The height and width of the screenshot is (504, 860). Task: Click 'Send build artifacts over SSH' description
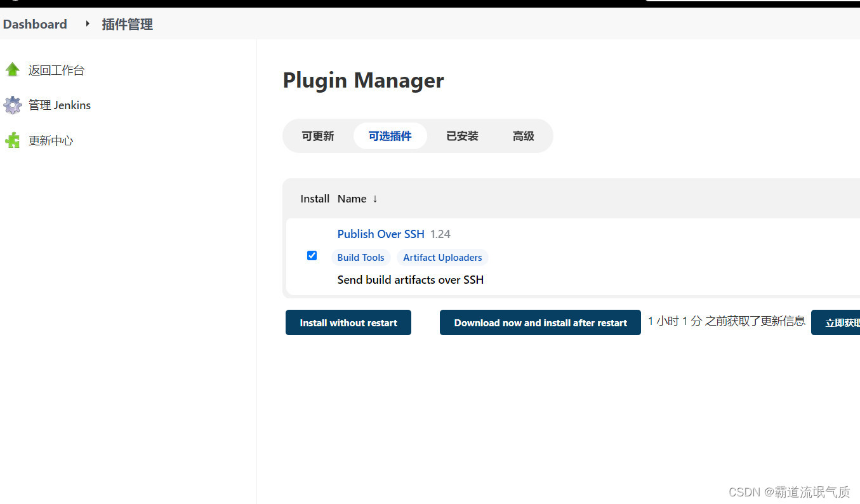tap(411, 280)
